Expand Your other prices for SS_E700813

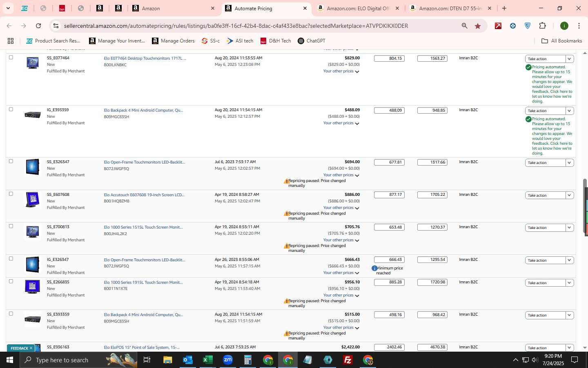pyautogui.click(x=341, y=240)
